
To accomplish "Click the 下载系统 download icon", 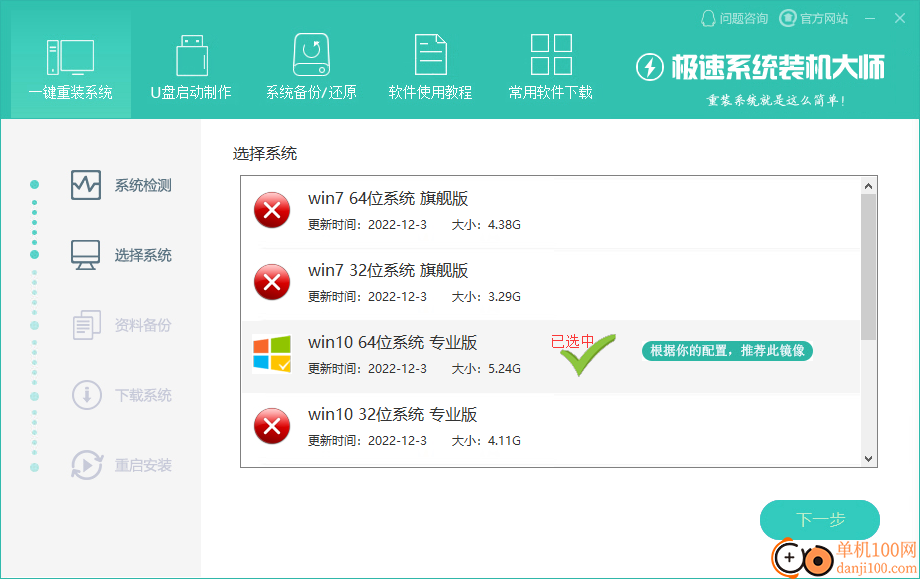I will point(87,395).
